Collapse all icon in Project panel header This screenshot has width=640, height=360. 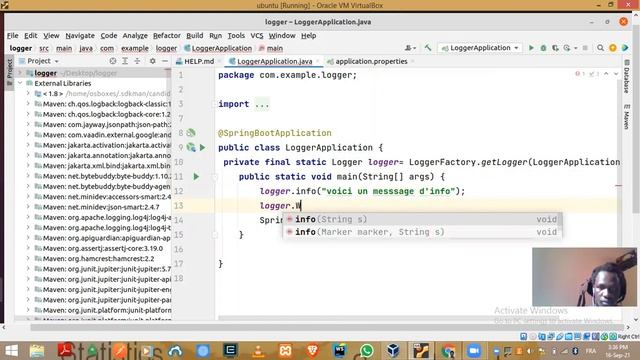click(x=137, y=61)
